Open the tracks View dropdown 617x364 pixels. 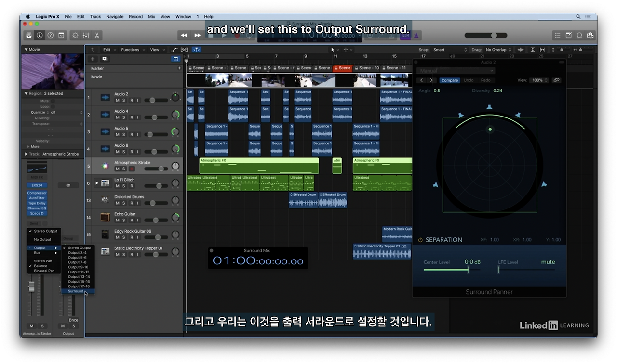tap(156, 50)
